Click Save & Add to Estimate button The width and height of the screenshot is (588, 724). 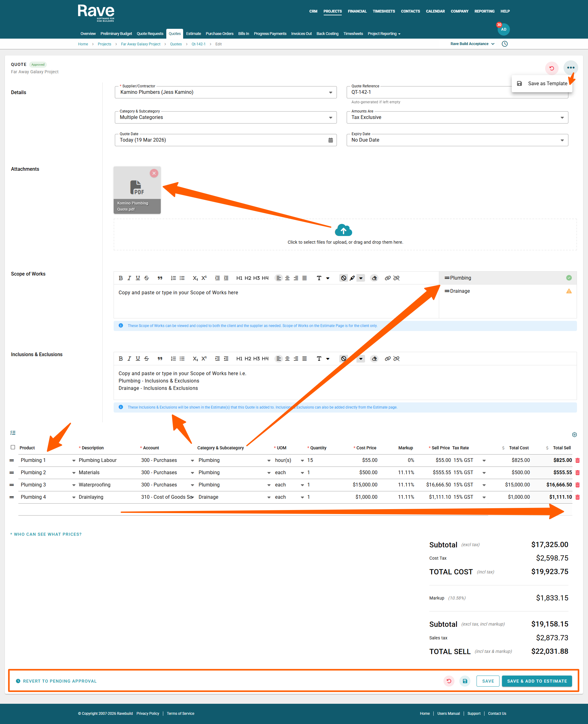pos(537,681)
